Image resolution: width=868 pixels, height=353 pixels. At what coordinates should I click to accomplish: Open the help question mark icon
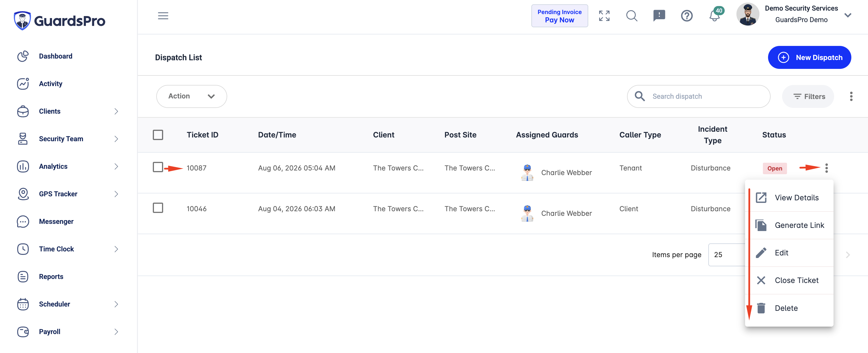(687, 16)
